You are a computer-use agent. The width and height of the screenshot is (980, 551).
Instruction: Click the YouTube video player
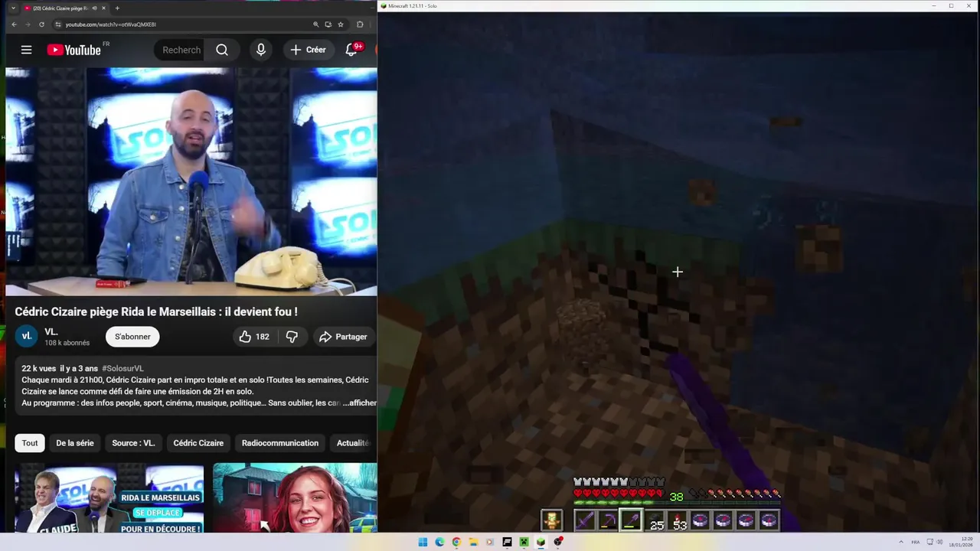(x=191, y=181)
